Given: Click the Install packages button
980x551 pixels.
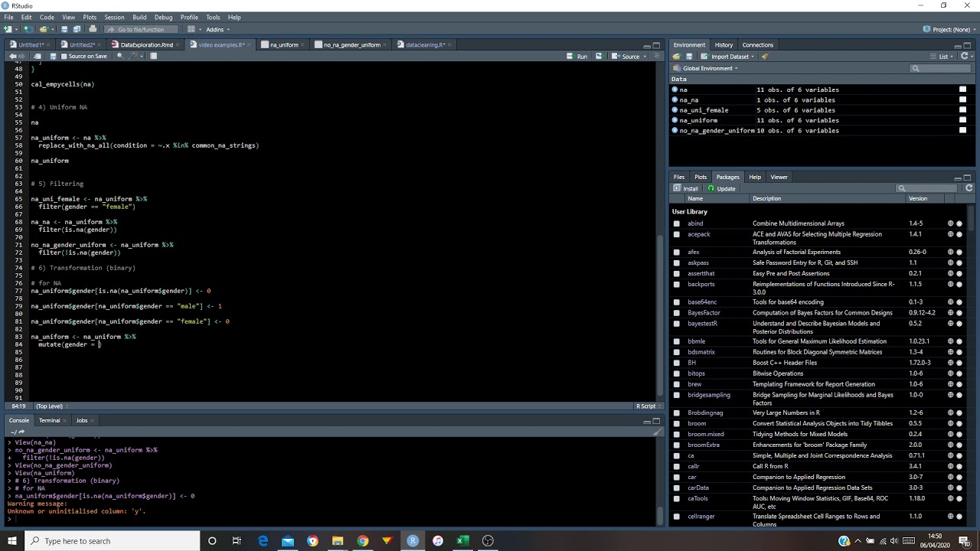Looking at the screenshot, I should 686,188.
